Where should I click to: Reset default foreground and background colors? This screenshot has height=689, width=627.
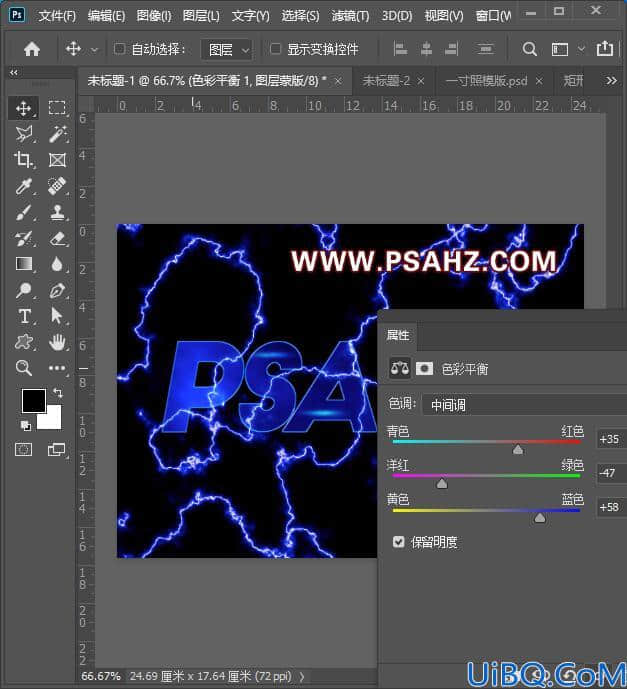[25, 425]
